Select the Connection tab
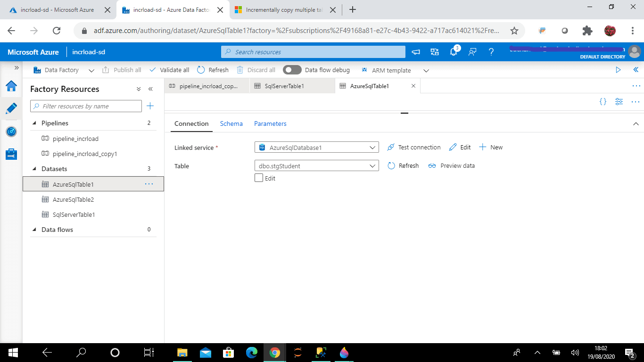This screenshot has width=644, height=362. click(x=191, y=123)
